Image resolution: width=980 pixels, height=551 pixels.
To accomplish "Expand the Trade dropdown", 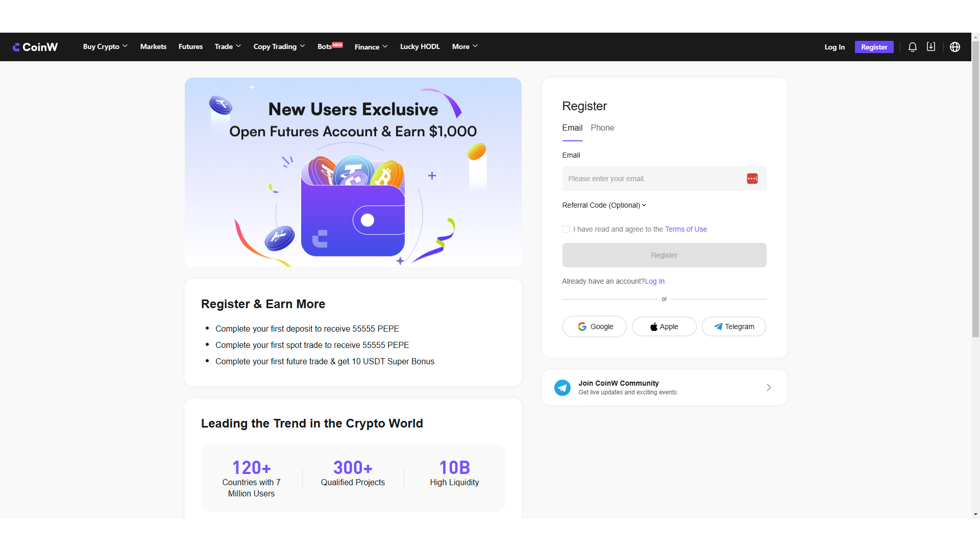I will point(228,46).
